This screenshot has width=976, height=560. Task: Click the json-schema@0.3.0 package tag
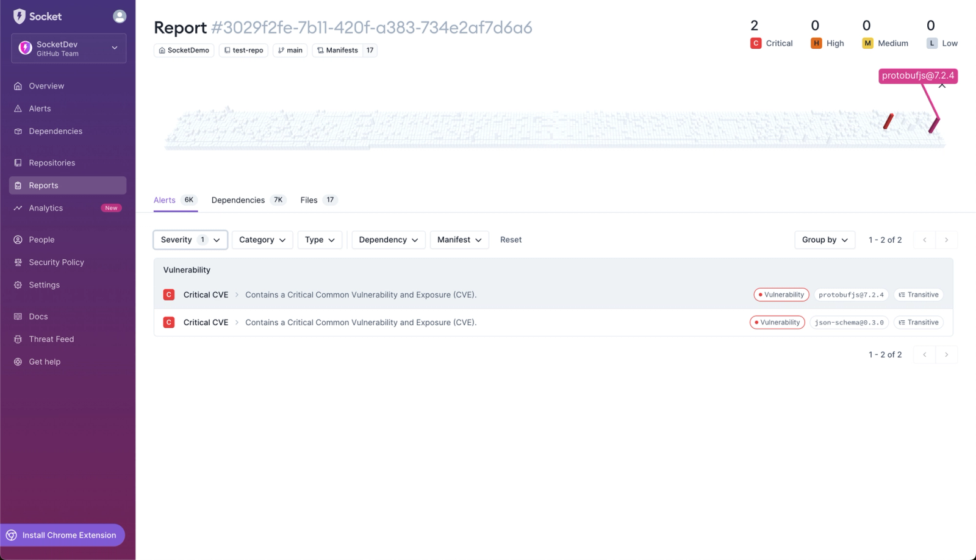[849, 323]
